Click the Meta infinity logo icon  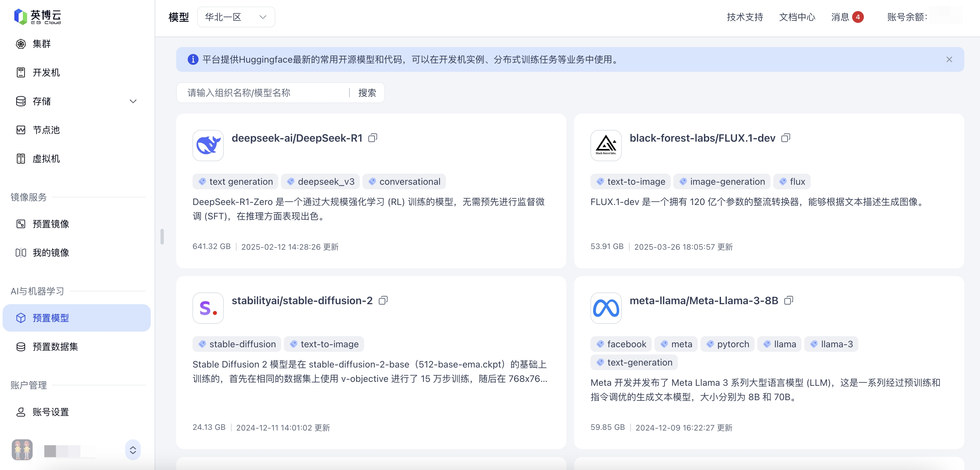606,308
